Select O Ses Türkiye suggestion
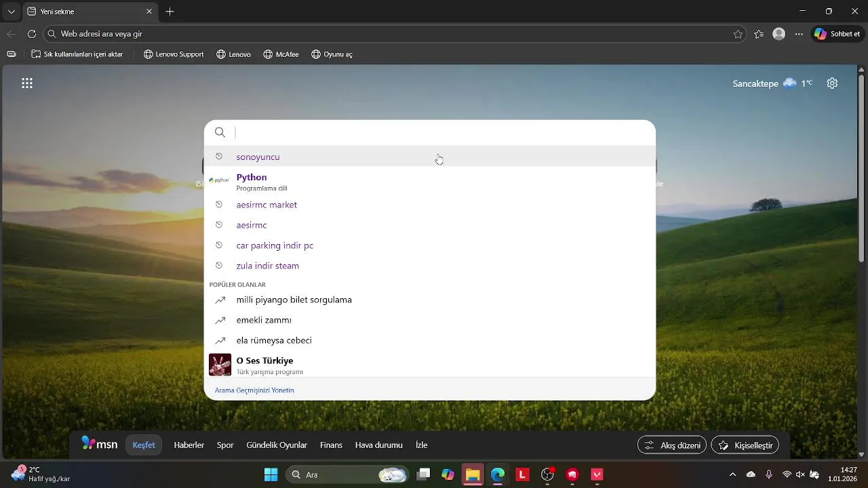 click(430, 365)
